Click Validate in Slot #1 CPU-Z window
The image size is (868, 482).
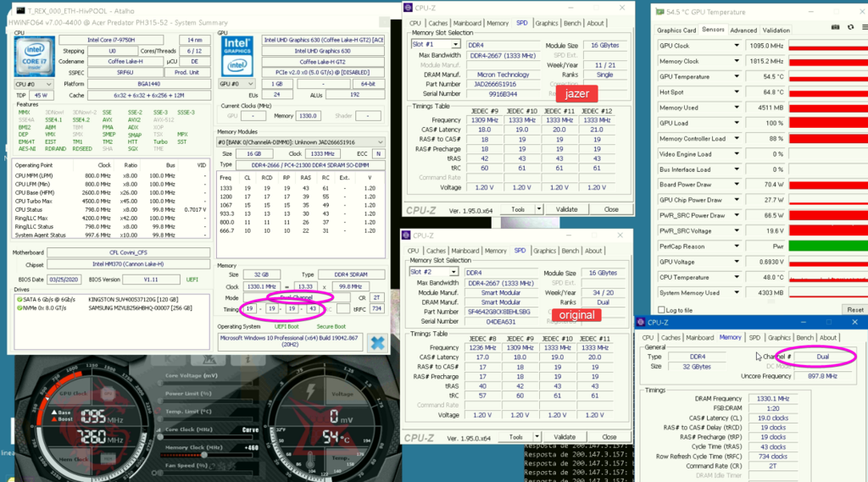pyautogui.click(x=565, y=209)
